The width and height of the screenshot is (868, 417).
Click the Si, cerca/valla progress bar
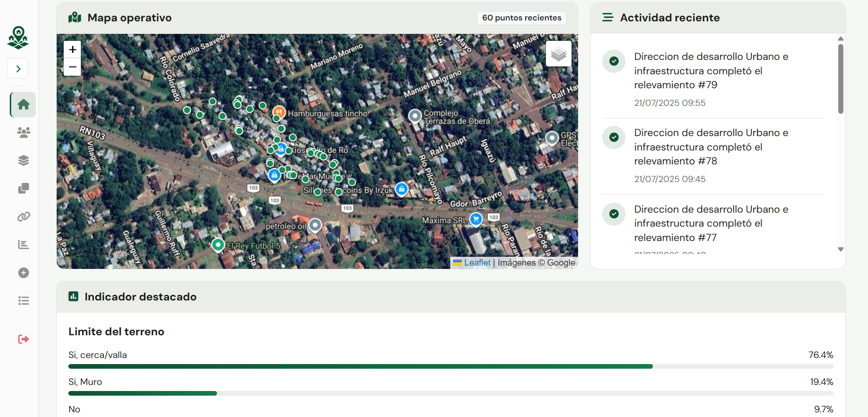point(451,366)
